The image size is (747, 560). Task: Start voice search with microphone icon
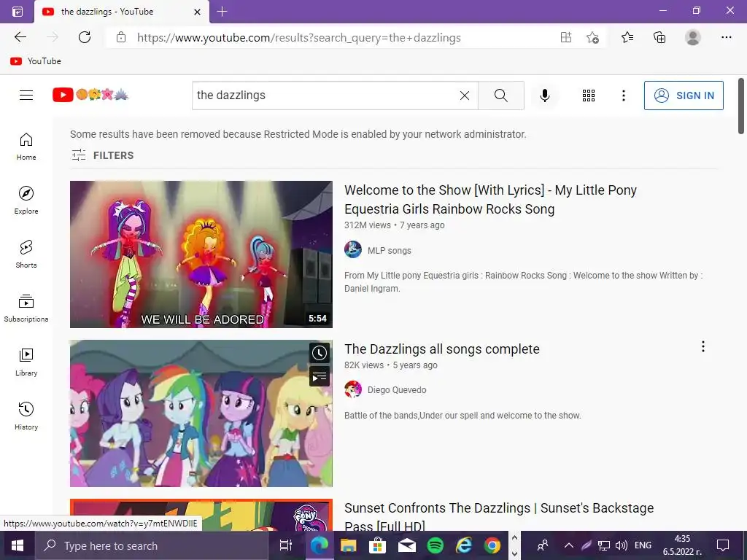point(544,96)
